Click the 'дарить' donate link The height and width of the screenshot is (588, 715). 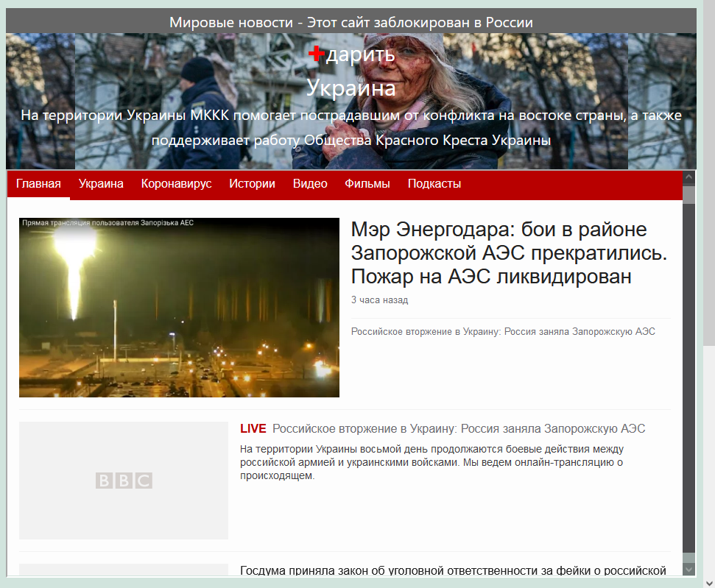tap(360, 54)
